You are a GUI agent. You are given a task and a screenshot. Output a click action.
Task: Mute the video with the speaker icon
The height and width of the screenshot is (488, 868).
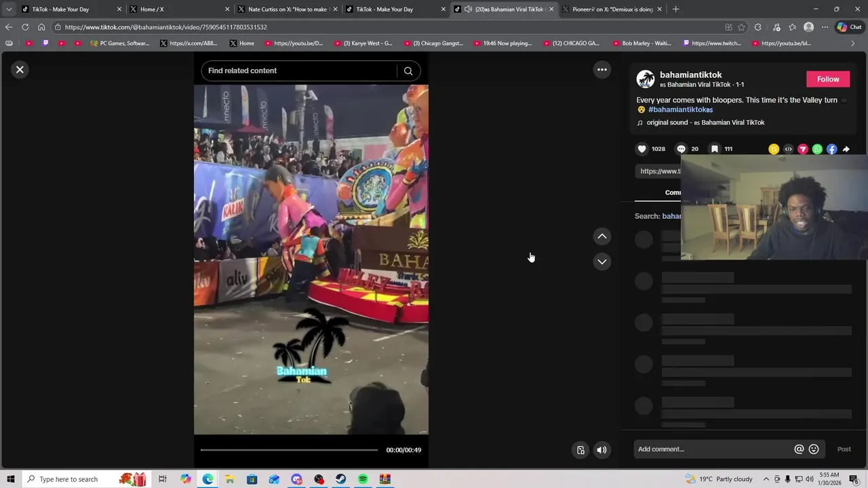(601, 450)
